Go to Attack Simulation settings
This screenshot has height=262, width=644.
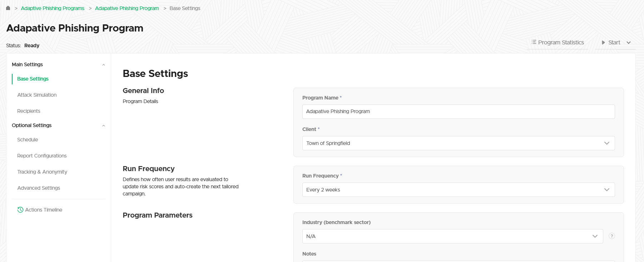point(37,95)
